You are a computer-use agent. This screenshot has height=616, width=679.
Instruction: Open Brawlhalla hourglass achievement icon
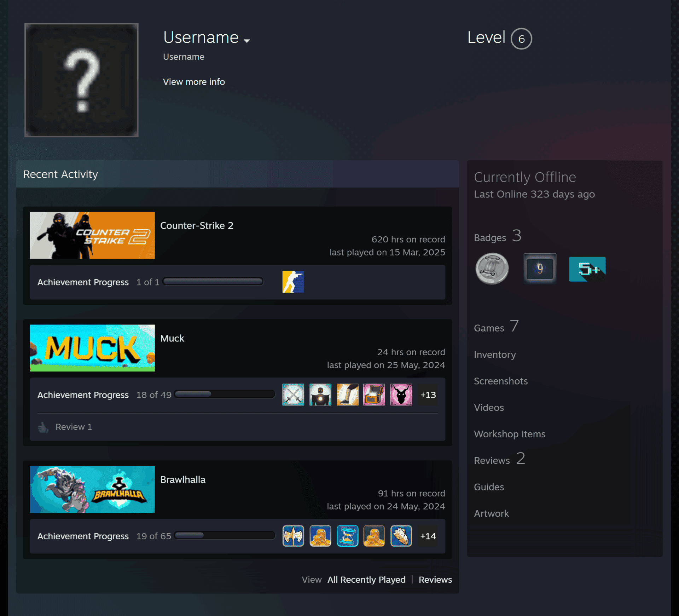[347, 536]
